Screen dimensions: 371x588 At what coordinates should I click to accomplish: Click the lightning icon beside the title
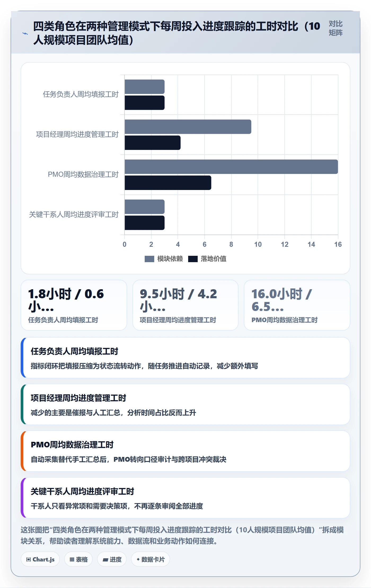[x=25, y=33]
